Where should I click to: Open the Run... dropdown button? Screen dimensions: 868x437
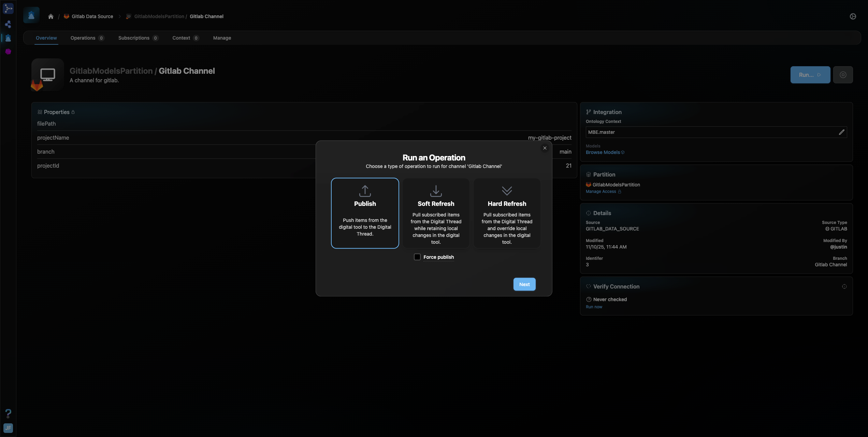pyautogui.click(x=810, y=75)
